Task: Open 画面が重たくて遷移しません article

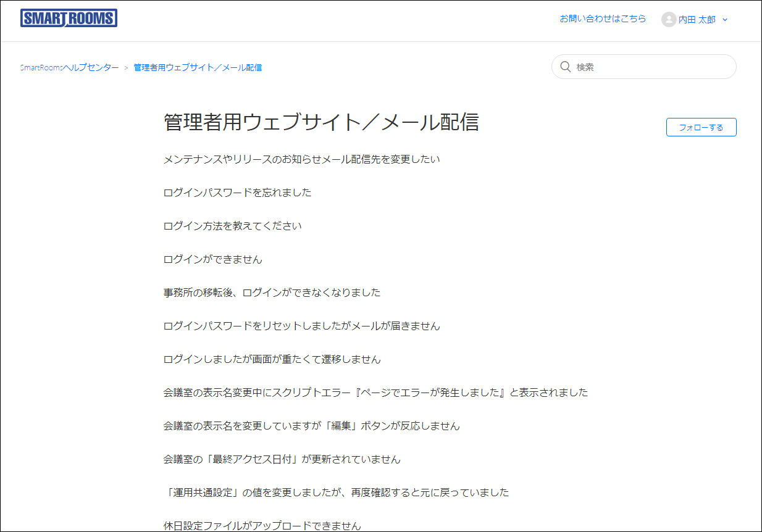Action: pos(272,359)
